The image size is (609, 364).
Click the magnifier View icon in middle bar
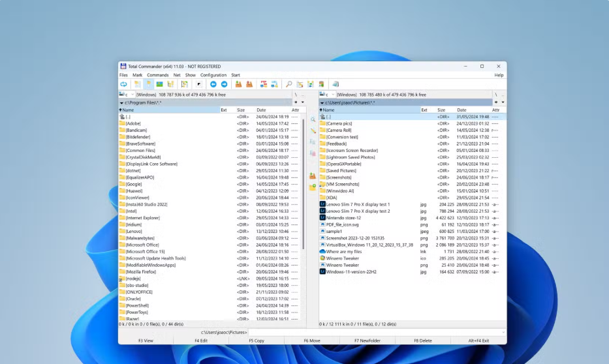pyautogui.click(x=313, y=120)
